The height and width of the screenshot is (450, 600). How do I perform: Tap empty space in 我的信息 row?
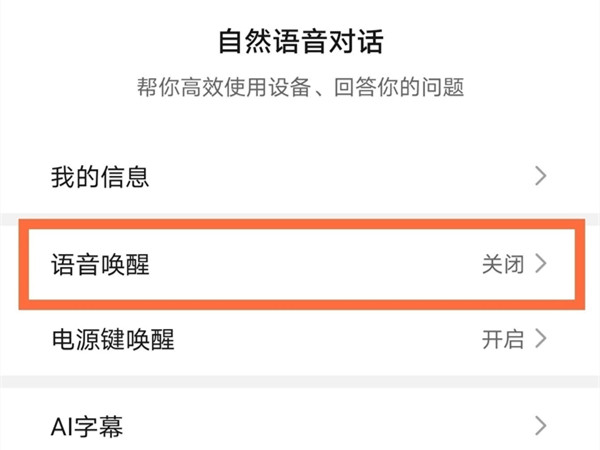point(330,177)
